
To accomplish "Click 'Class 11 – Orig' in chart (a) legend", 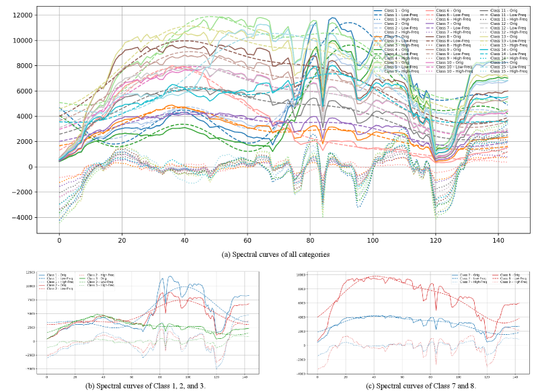I will tap(504, 11).
